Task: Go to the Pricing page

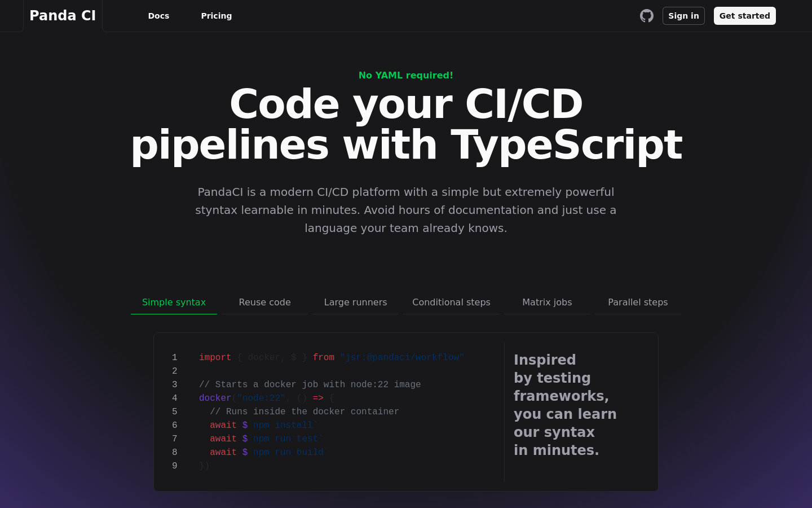Action: [x=217, y=16]
